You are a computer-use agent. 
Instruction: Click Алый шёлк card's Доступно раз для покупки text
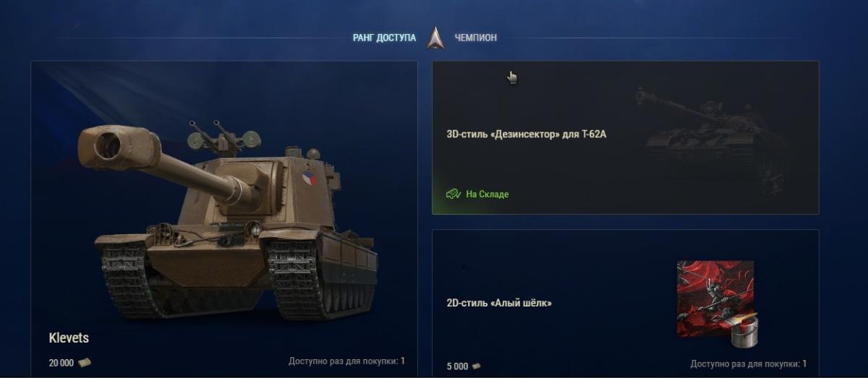click(x=749, y=364)
